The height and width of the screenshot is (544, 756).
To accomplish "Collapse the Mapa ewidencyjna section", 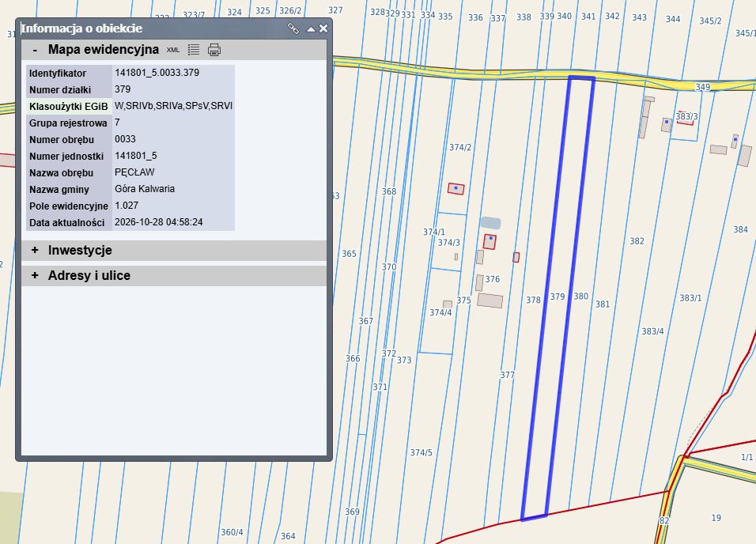I will [35, 50].
